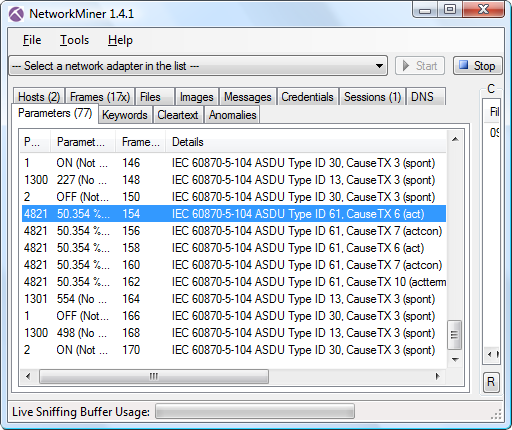Open the File menu
This screenshot has width=512, height=430.
[x=32, y=40]
